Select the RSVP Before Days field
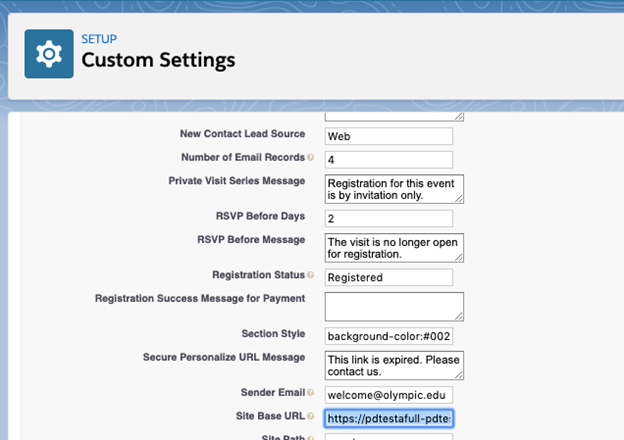624x440 pixels. tap(388, 218)
